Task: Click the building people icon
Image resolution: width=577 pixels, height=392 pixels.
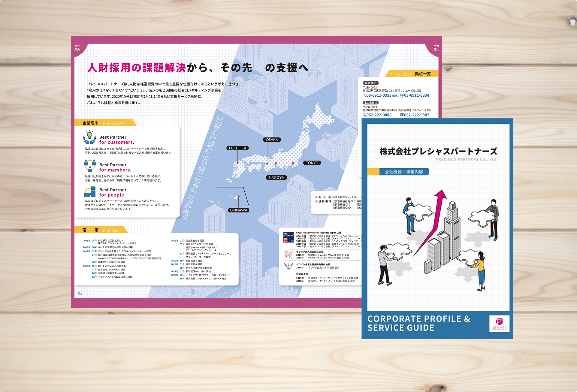Action: pyautogui.click(x=90, y=192)
